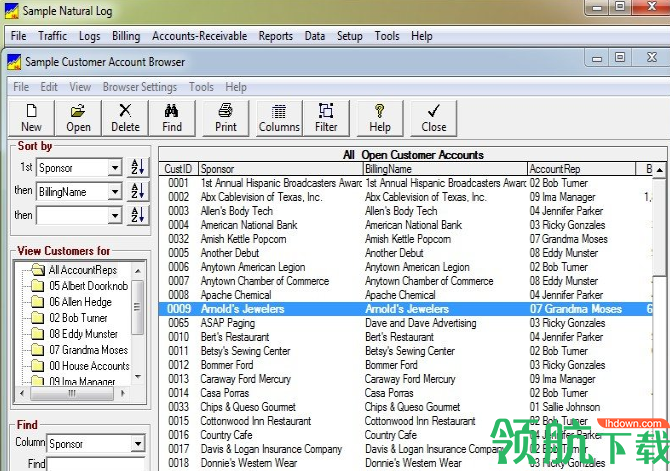Select the highlighted Arnold's Jewelers sponsor

click(242, 309)
